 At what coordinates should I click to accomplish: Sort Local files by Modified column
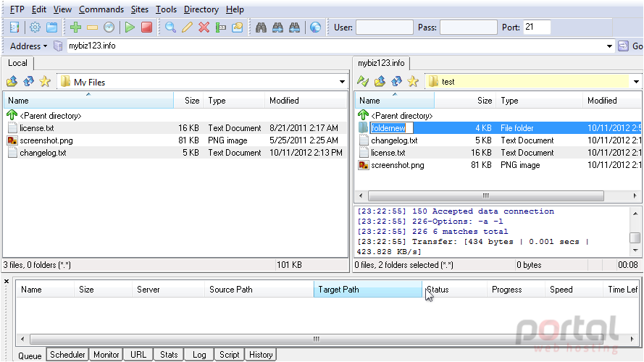[306, 101]
